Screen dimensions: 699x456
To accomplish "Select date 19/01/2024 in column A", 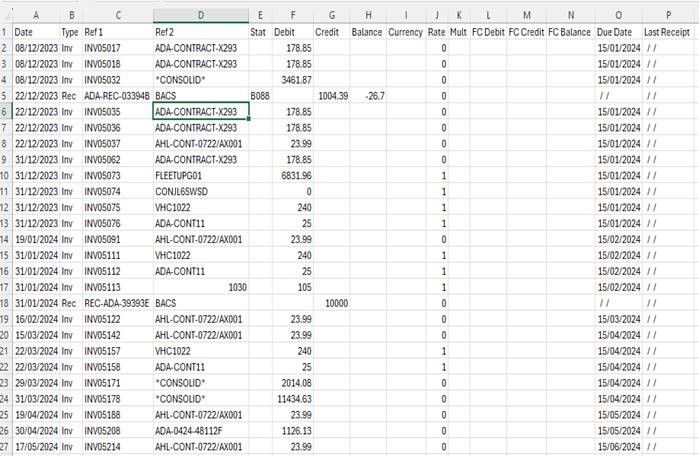I will click(36, 239).
